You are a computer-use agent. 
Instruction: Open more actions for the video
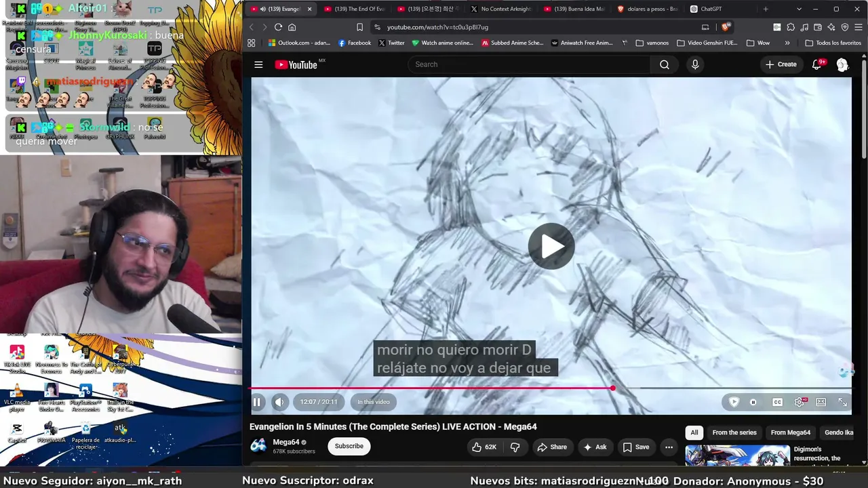[x=669, y=447]
